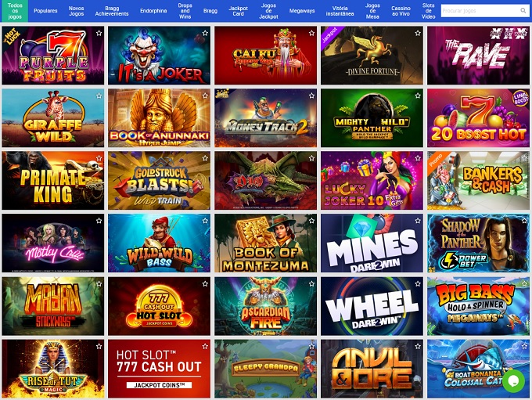Favorite the Mayan Stackways star icon
Image resolution: width=532 pixels, height=400 pixels.
pos(99,283)
